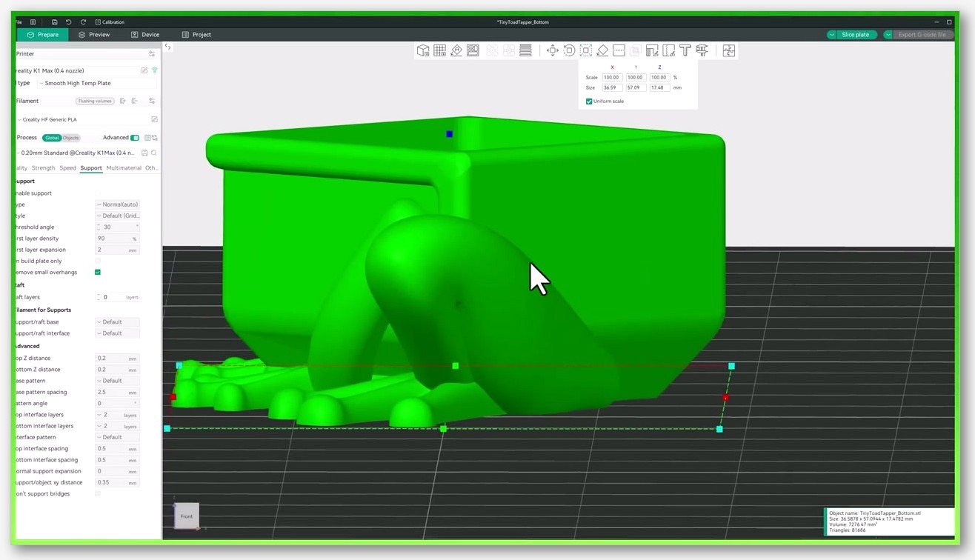Open the Seam painting tool
The width and height of the screenshot is (975, 560).
(x=668, y=50)
